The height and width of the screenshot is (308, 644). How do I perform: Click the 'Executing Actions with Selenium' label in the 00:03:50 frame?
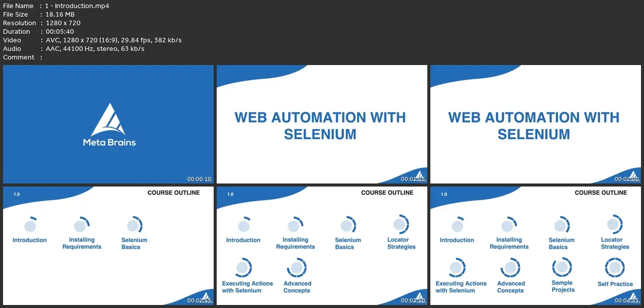tap(247, 287)
